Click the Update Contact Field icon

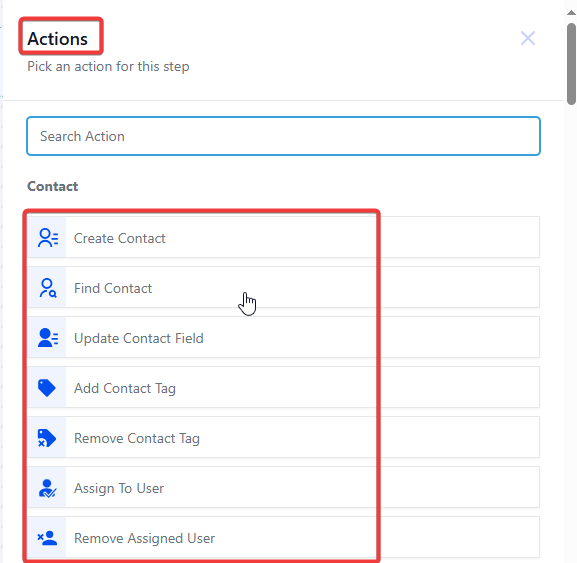(x=48, y=338)
